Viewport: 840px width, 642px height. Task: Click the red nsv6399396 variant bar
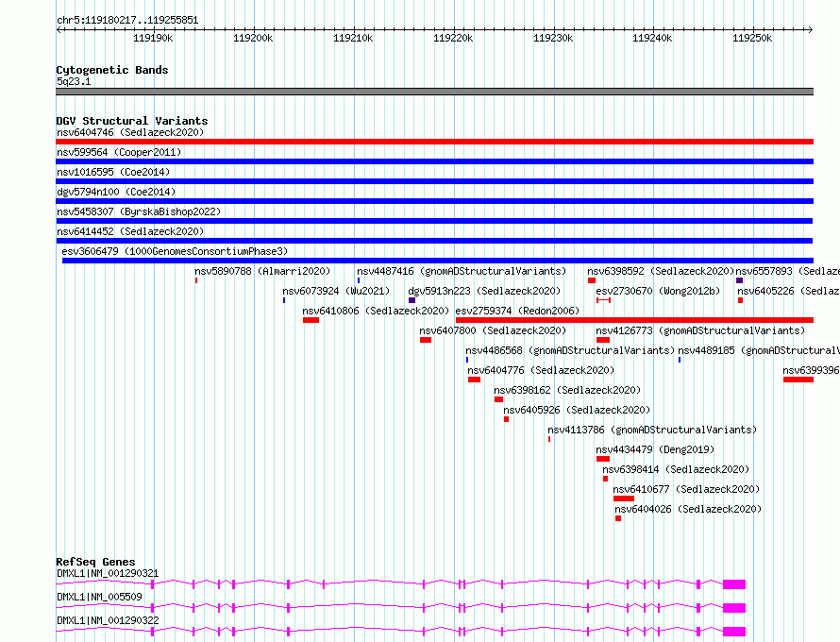(x=798, y=380)
